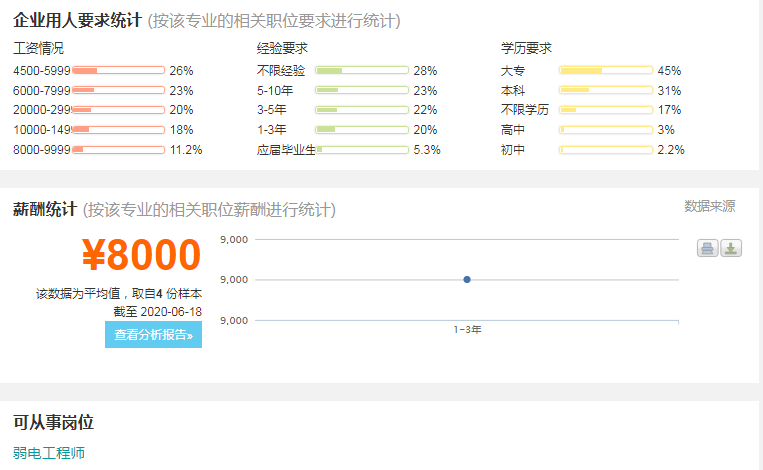Click the download chart icon
The width and height of the screenshot is (763, 470).
coord(731,248)
